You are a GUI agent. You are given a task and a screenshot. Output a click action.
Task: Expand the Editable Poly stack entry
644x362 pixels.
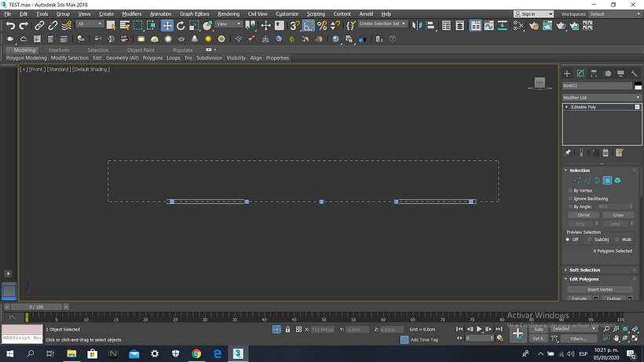(x=567, y=107)
